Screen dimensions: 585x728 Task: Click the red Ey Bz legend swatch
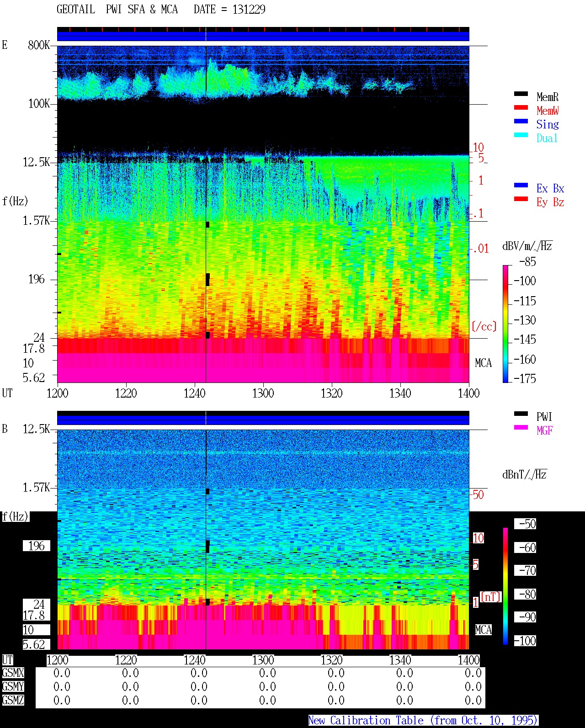(x=521, y=199)
